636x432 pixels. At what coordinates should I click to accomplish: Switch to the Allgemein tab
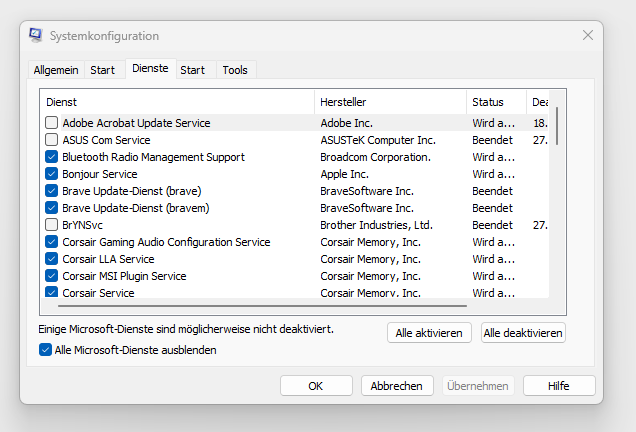click(56, 70)
